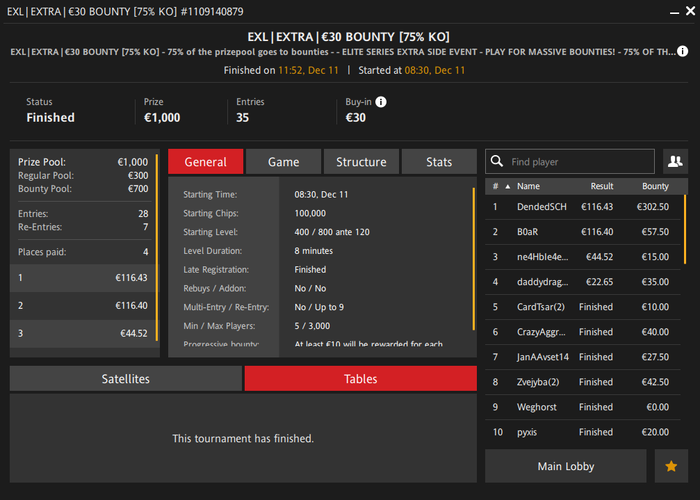Click the Multi-Entry / Re-Entry value 'No / Up to 9'
The width and height of the screenshot is (700, 500).
tap(319, 307)
